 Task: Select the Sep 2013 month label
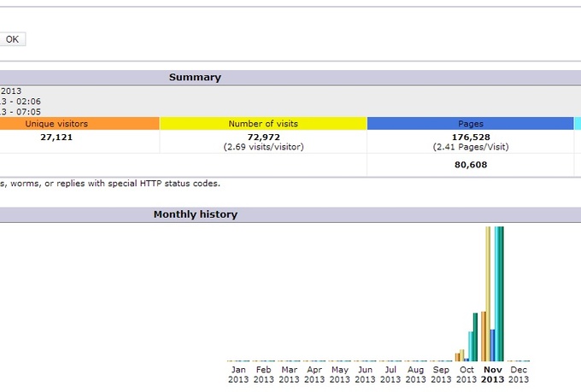click(x=441, y=374)
